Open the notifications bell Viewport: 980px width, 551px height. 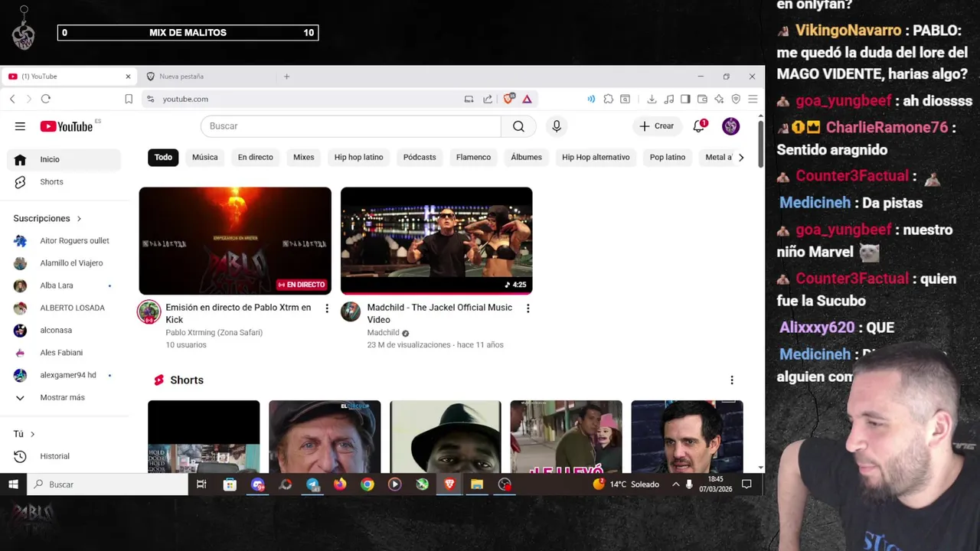point(699,126)
